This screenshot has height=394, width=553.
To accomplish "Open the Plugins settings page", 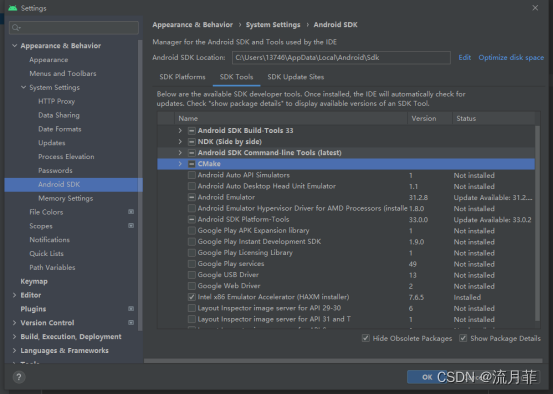I will [33, 309].
